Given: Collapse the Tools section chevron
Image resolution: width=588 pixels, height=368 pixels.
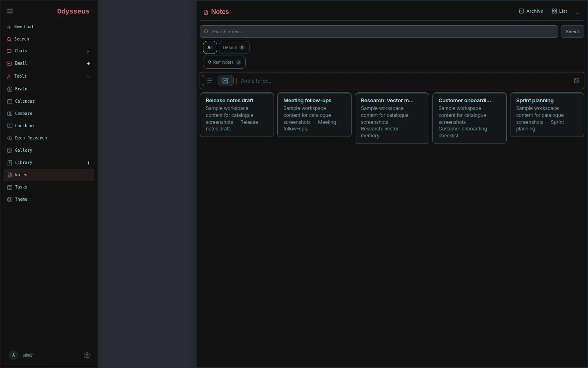Looking at the screenshot, I should [88, 76].
